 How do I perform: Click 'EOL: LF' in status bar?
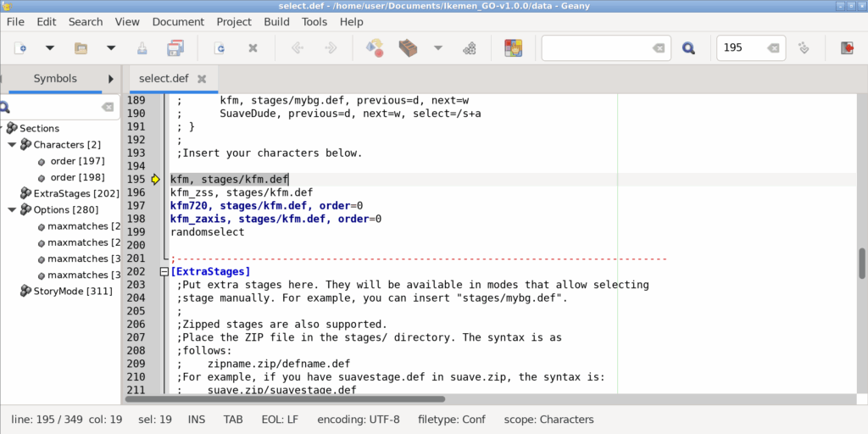point(280,420)
